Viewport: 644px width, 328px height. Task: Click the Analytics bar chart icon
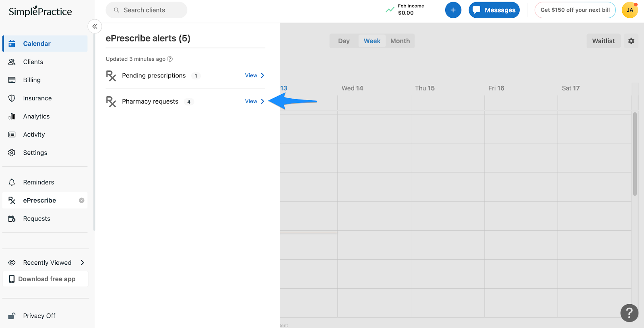pos(12,116)
